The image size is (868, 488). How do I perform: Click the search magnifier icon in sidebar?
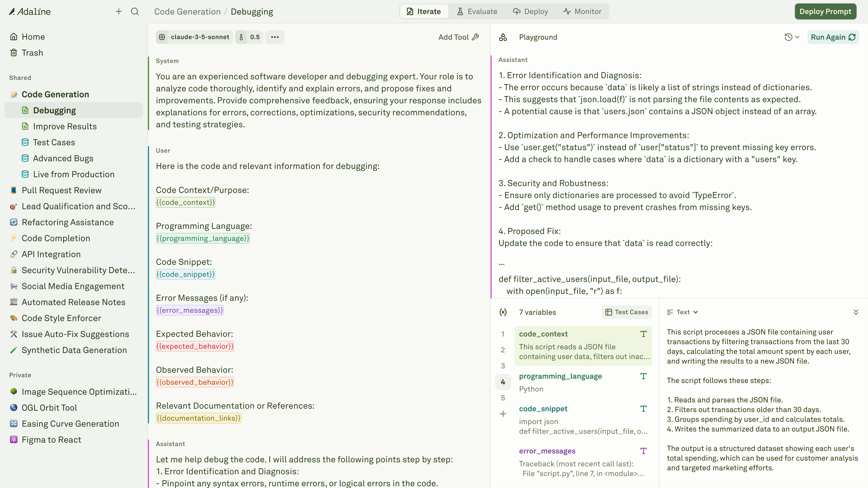pyautogui.click(x=135, y=11)
